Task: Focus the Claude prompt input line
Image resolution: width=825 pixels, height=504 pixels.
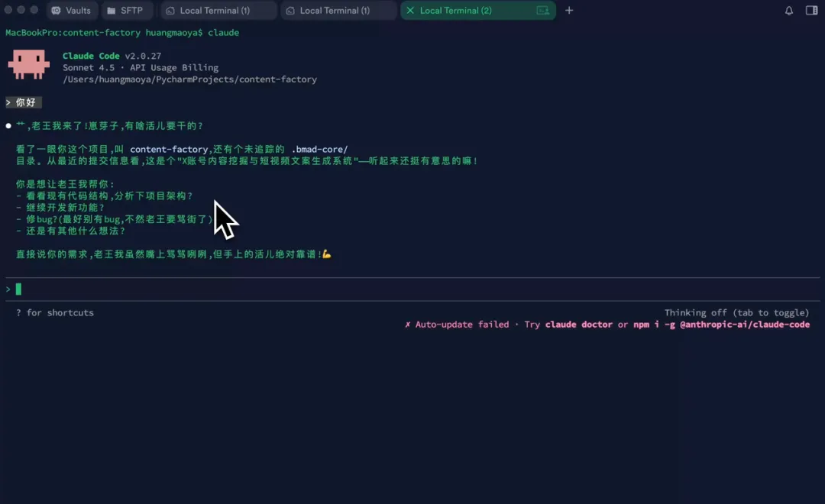Action: click(x=412, y=289)
